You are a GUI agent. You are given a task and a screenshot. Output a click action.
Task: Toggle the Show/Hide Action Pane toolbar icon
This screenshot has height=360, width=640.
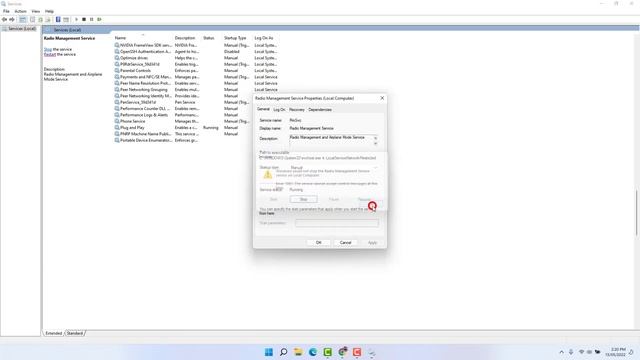point(66,20)
